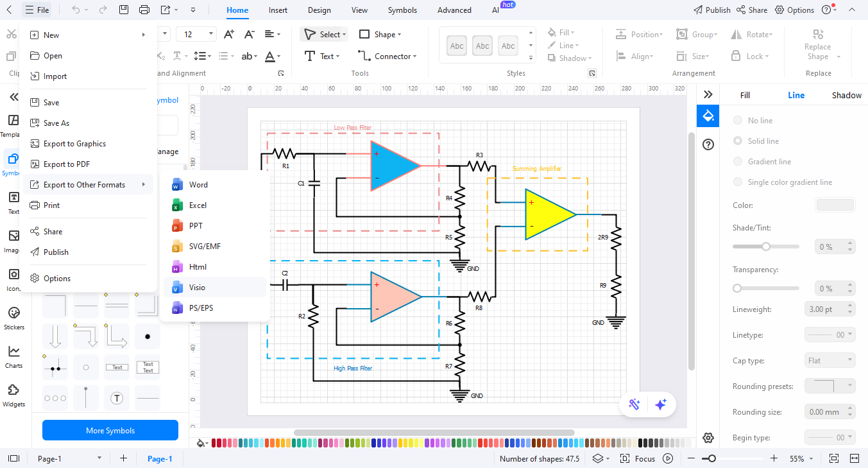Click Save As in File menu
The image size is (868, 468).
(x=89, y=123)
